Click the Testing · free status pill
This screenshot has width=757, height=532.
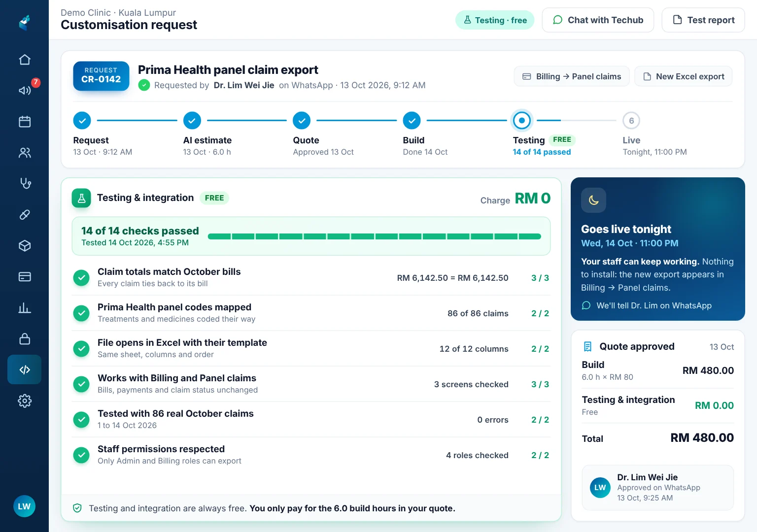(495, 20)
